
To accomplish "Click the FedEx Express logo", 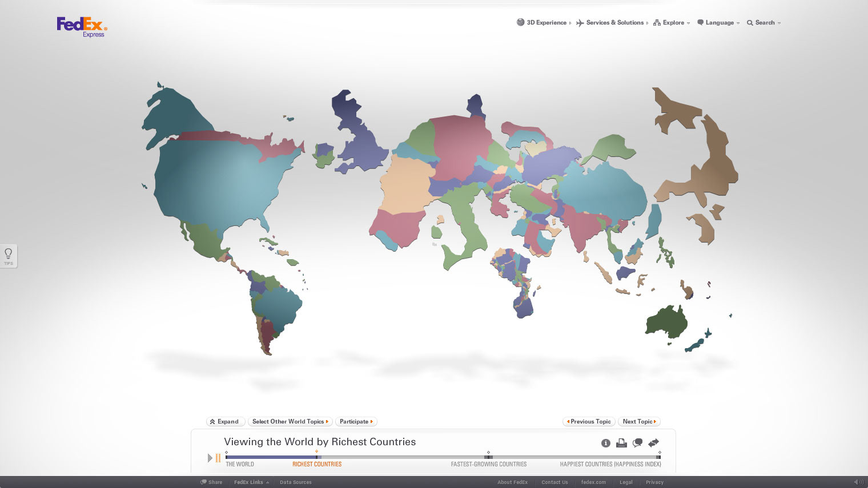I will pyautogui.click(x=82, y=27).
